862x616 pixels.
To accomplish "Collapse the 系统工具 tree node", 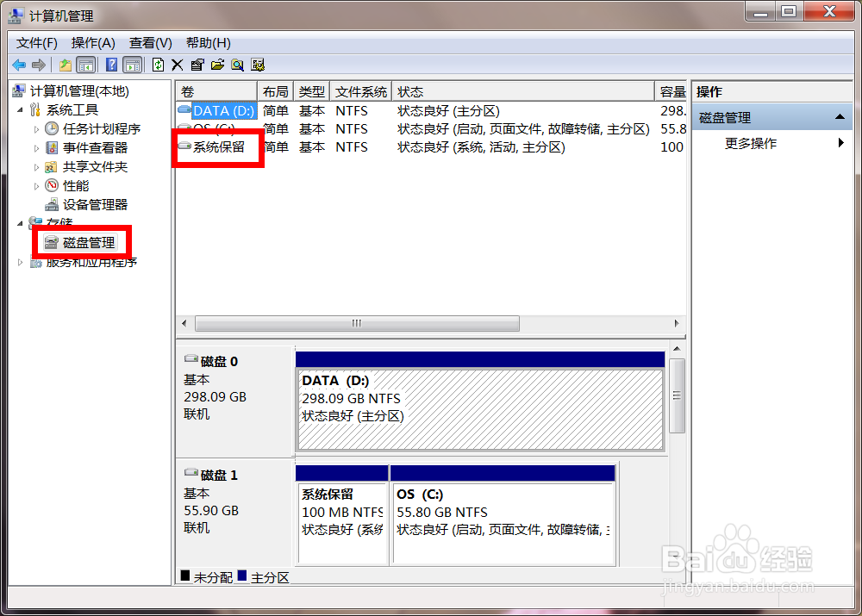I will click(20, 110).
